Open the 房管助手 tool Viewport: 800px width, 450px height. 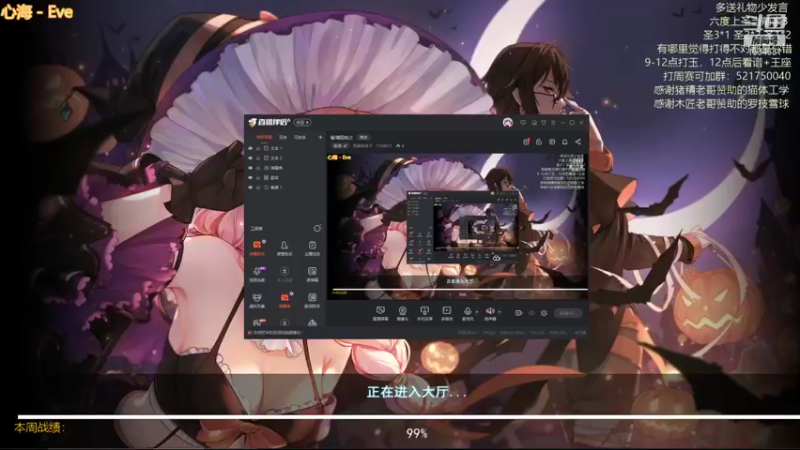point(284,248)
